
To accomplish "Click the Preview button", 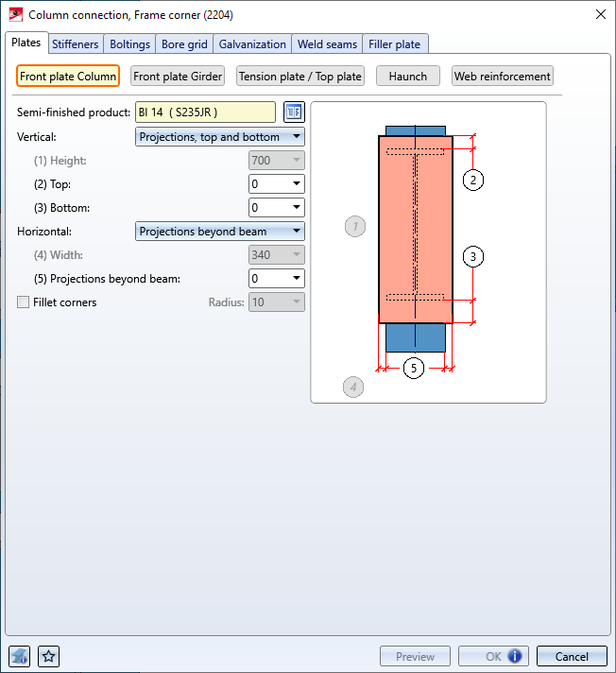I will [x=415, y=656].
